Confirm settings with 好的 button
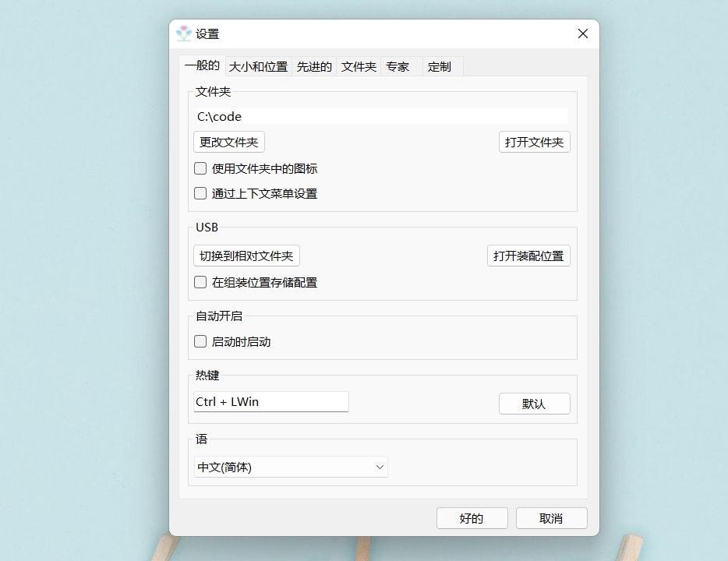728x561 pixels. pos(472,518)
